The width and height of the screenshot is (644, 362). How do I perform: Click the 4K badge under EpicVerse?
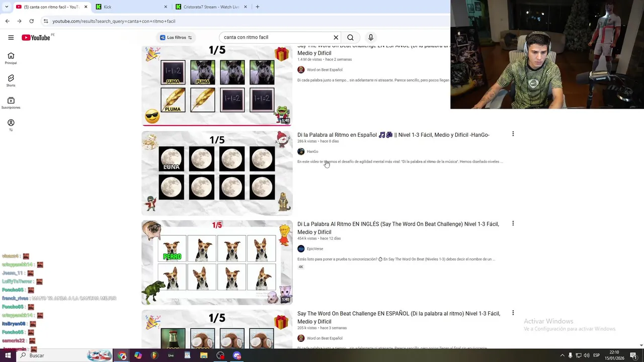click(301, 267)
